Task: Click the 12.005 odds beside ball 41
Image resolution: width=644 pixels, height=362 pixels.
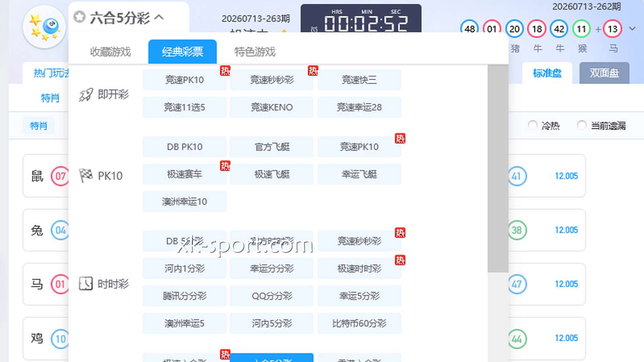Action: click(x=566, y=176)
